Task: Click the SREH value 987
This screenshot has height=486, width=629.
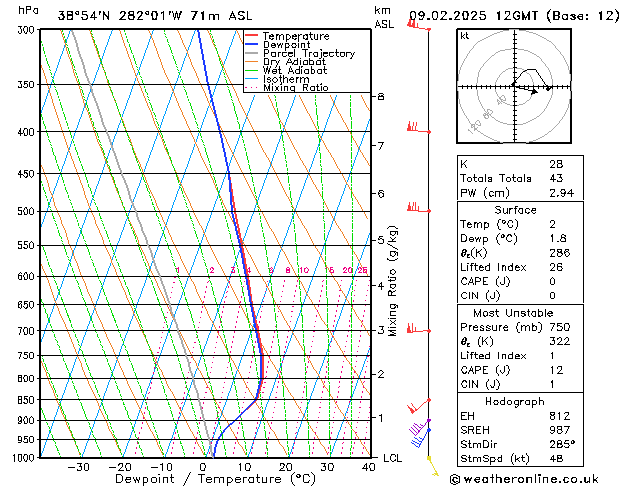Action: coord(560,430)
